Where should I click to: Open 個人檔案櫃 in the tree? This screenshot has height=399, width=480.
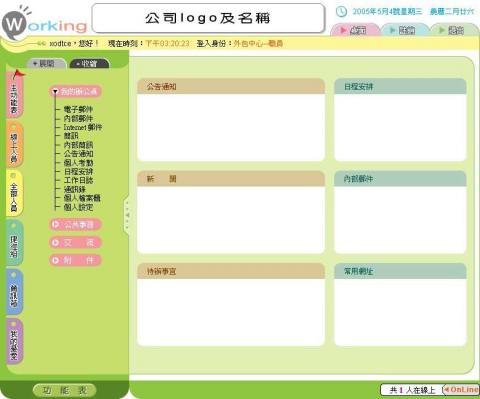pos(82,198)
